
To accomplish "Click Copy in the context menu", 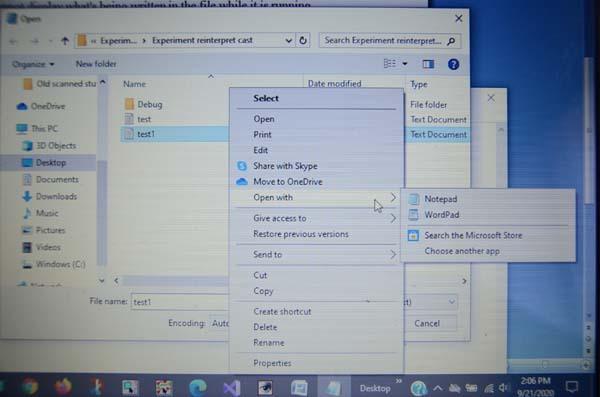I will coord(263,291).
